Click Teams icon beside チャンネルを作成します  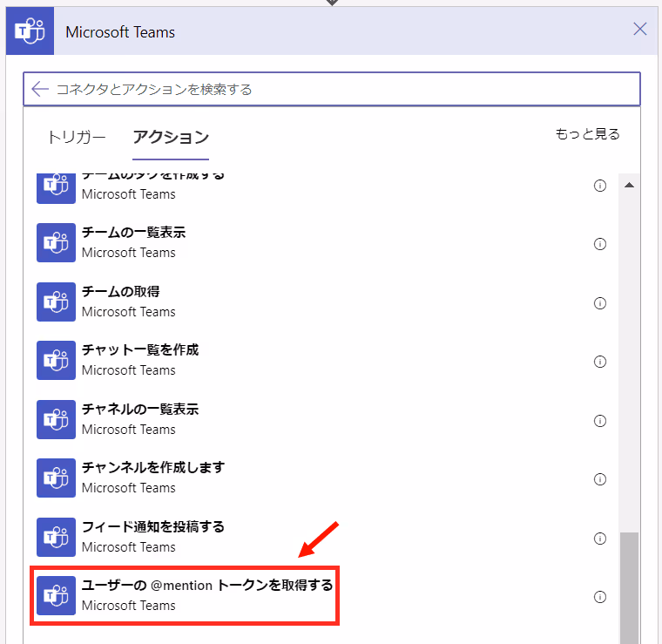pos(56,478)
